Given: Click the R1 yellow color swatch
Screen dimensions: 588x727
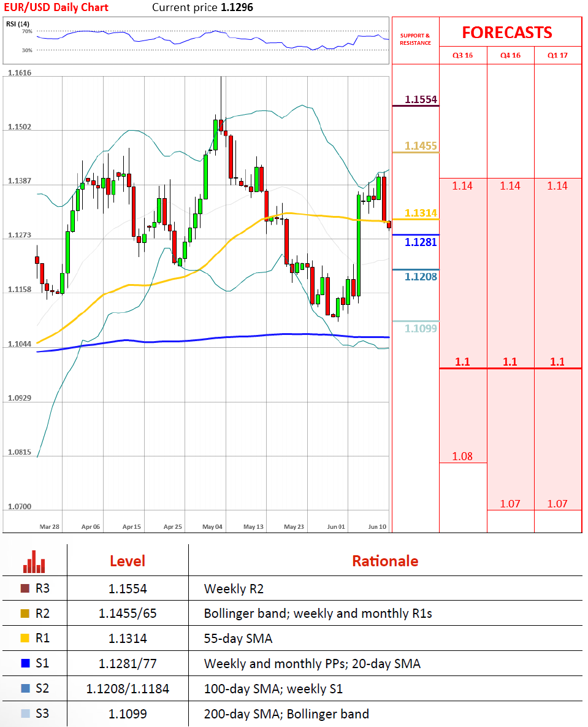Looking at the screenshot, I should click(26, 638).
